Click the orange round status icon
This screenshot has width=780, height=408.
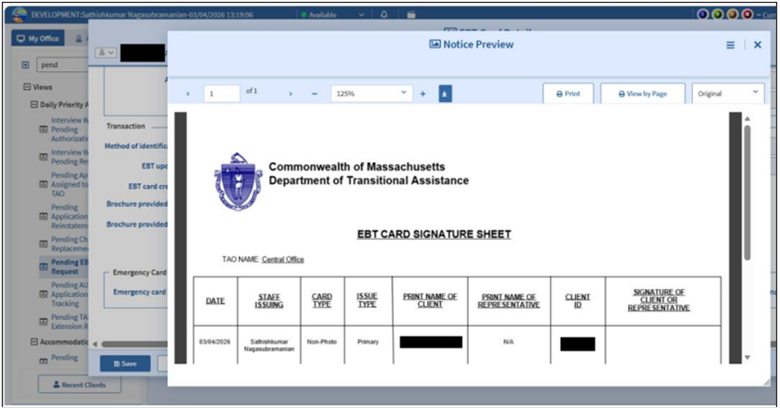click(732, 14)
